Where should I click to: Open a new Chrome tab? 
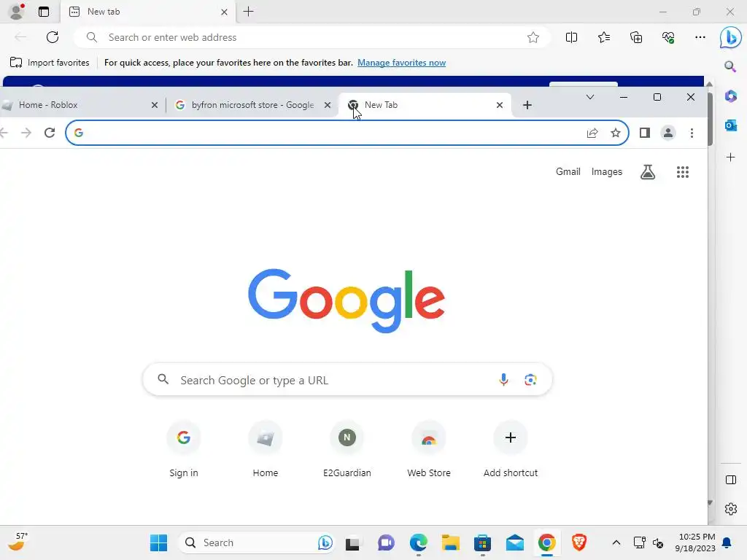(x=527, y=105)
